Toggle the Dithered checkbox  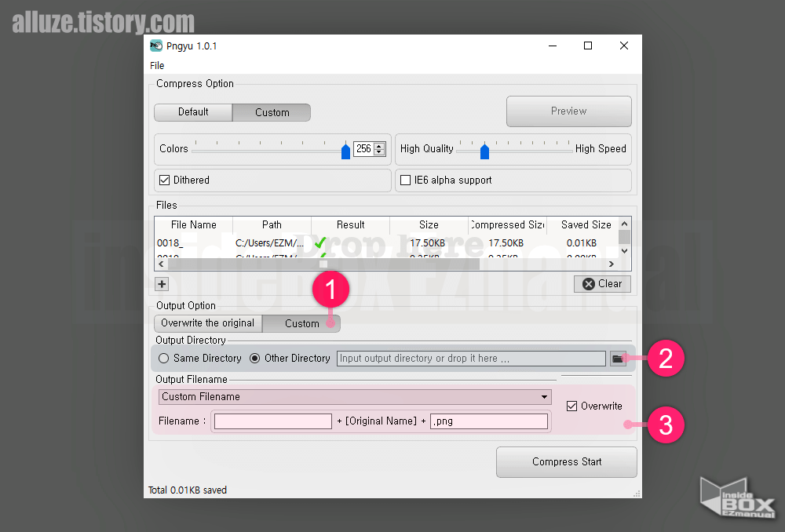point(165,180)
